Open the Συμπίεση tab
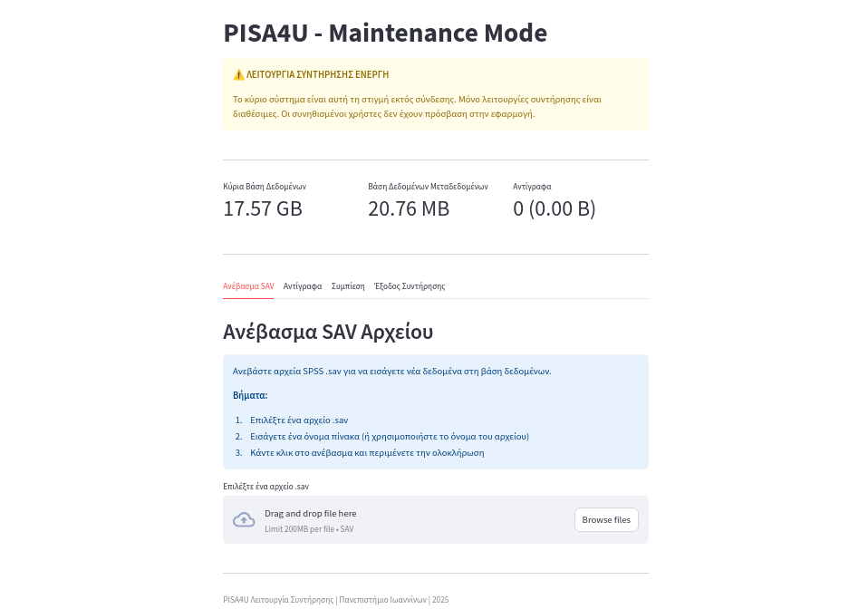 tap(348, 286)
